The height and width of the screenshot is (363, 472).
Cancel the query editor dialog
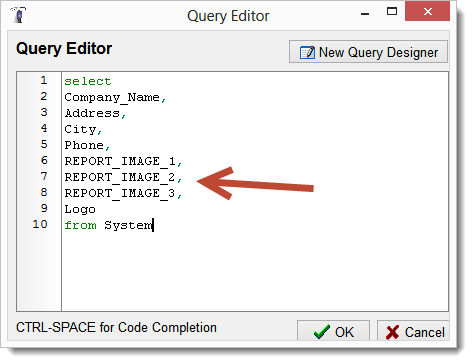pos(413,331)
